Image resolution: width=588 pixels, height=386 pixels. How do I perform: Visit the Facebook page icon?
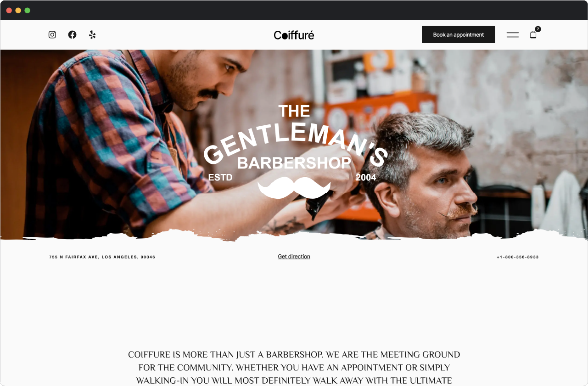point(72,34)
